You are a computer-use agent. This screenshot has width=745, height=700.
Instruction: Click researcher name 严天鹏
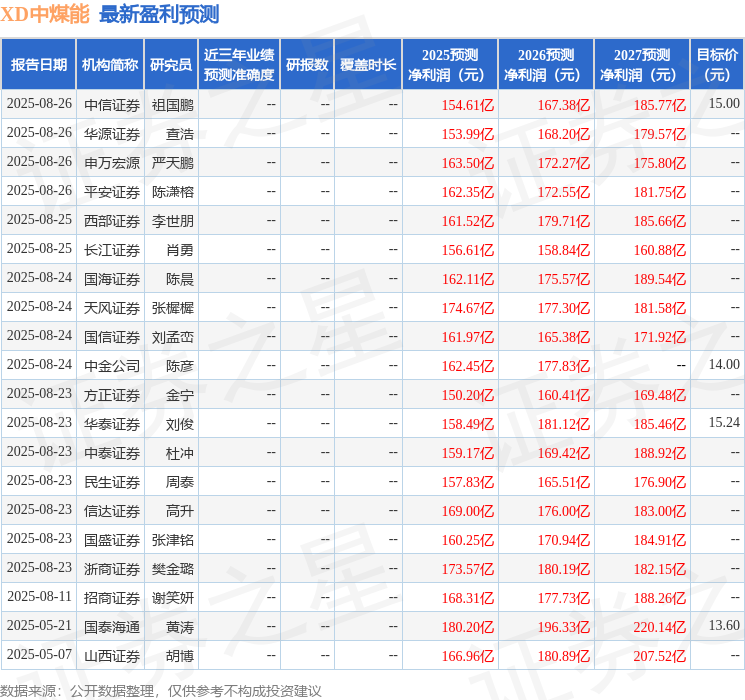click(x=172, y=163)
